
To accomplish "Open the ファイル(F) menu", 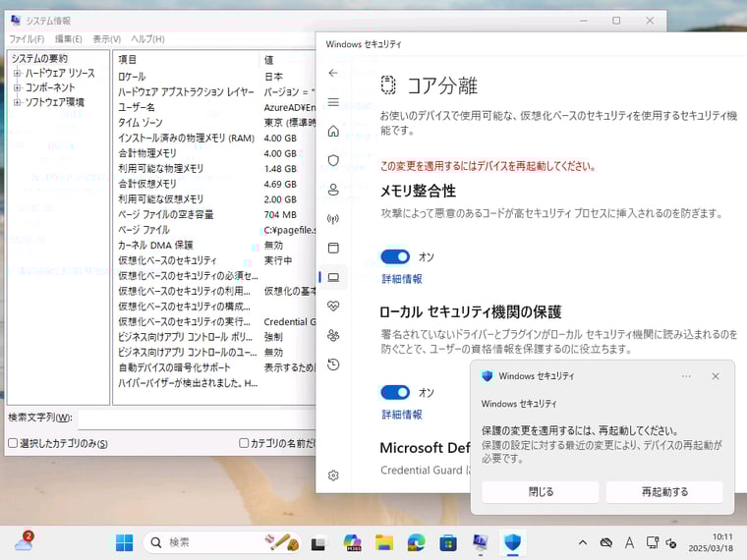I will pos(27,39).
